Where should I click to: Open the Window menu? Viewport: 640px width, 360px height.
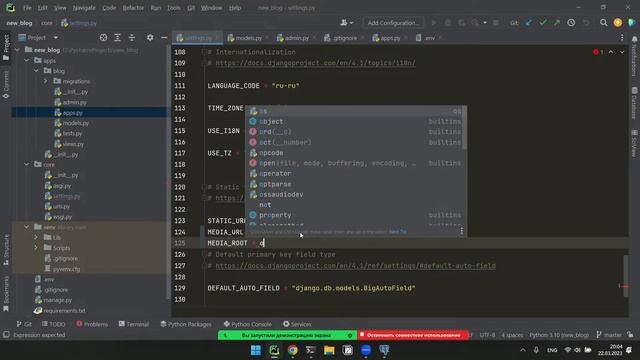[211, 8]
